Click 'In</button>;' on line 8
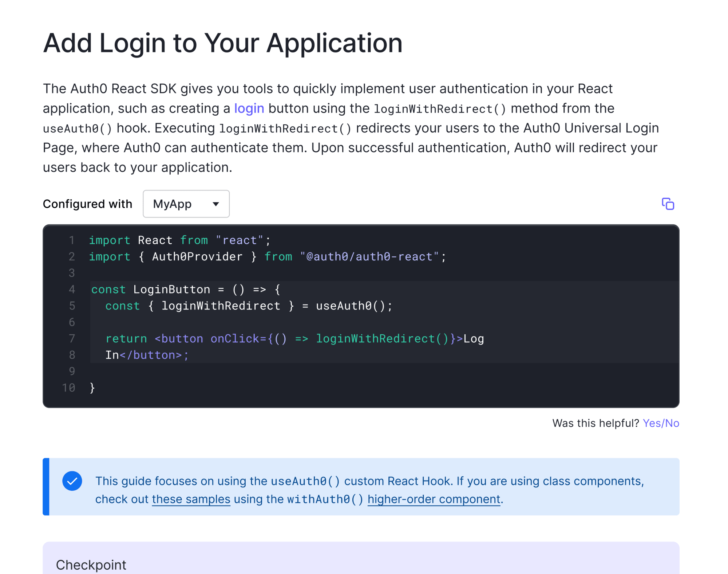 point(147,355)
